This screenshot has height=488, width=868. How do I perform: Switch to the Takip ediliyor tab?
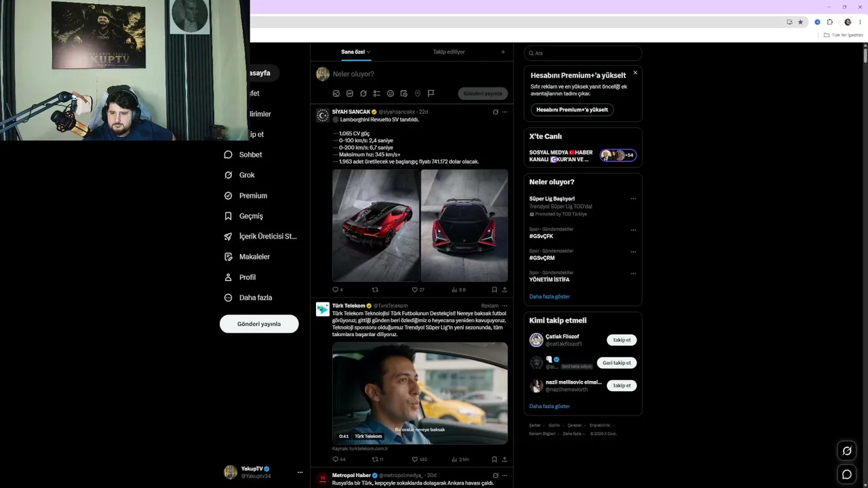point(449,52)
